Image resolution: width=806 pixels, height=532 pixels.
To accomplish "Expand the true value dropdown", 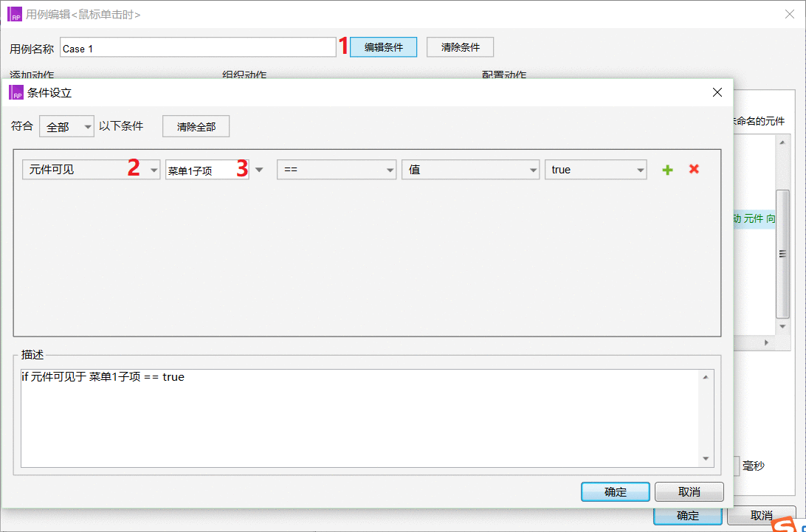I will point(596,170).
